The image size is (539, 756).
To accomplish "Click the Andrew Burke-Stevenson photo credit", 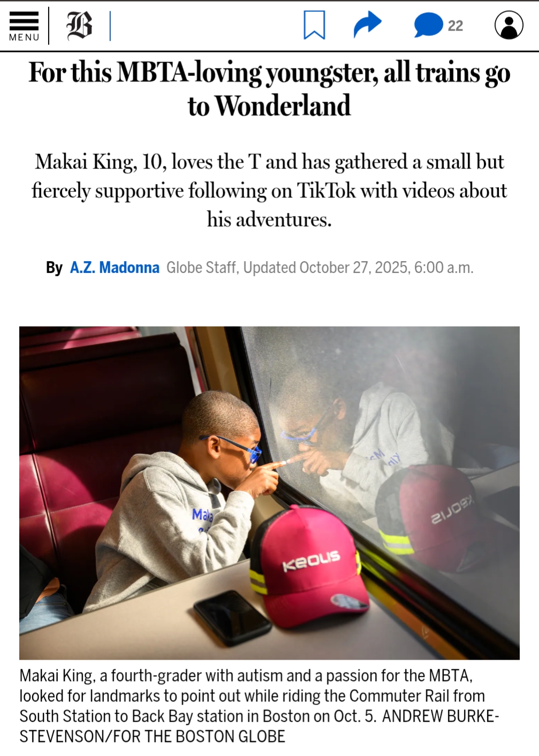I will pyautogui.click(x=259, y=727).
